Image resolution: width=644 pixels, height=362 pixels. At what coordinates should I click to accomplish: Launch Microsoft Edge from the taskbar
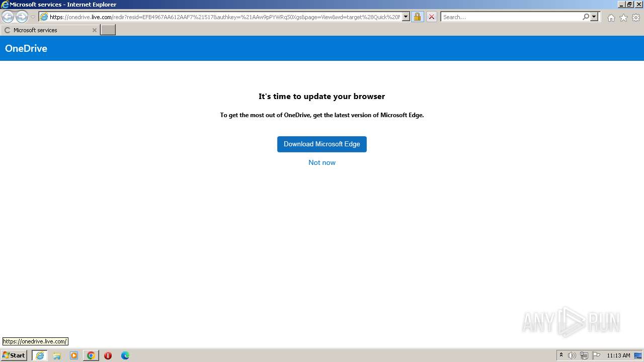[x=125, y=355]
